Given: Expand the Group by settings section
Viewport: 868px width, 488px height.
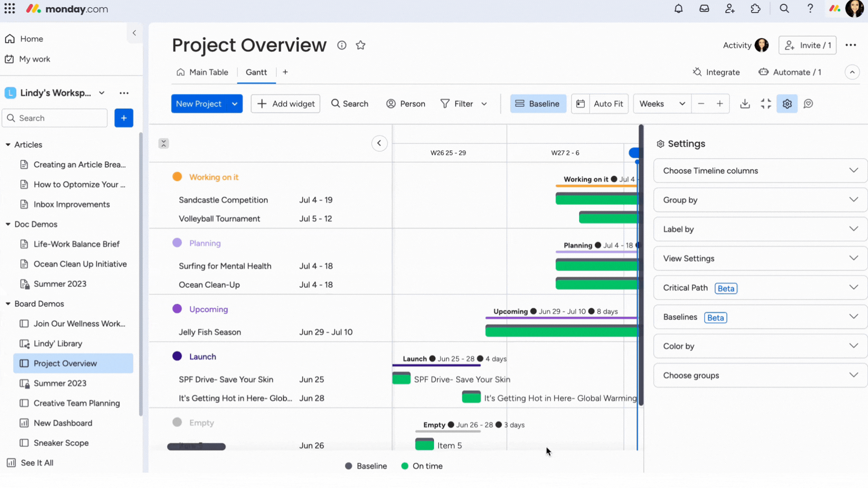Looking at the screenshot, I should click(x=759, y=200).
